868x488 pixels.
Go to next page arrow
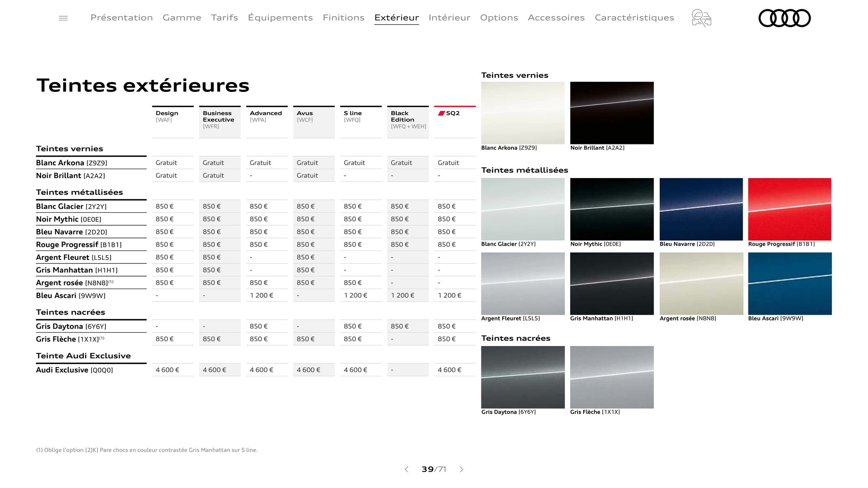click(461, 469)
